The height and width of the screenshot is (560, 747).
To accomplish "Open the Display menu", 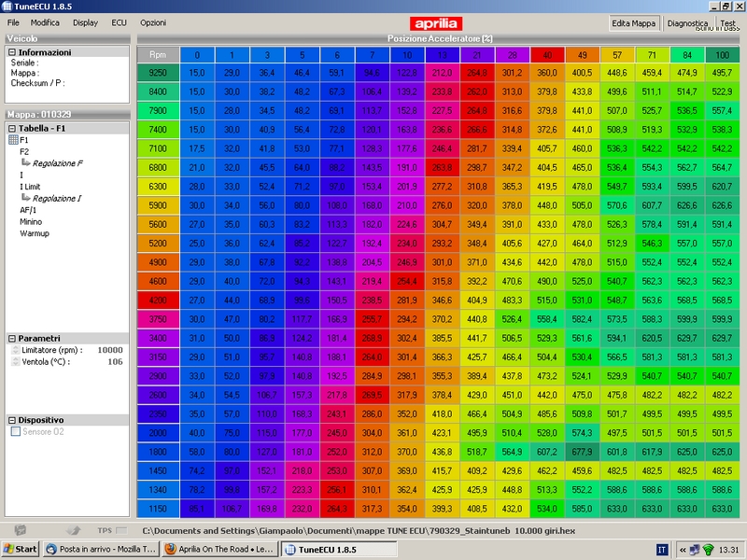I will 85,22.
